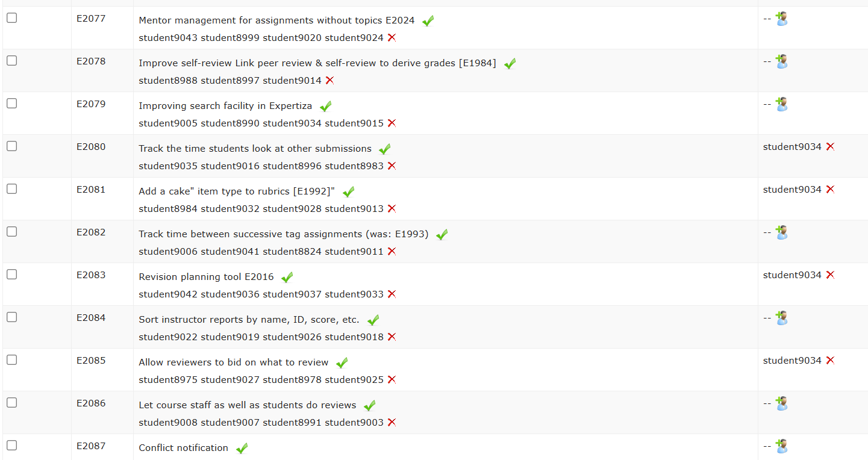Tick the checkbox for topic E2085
Screen dimensions: 868x460
[x=12, y=360]
